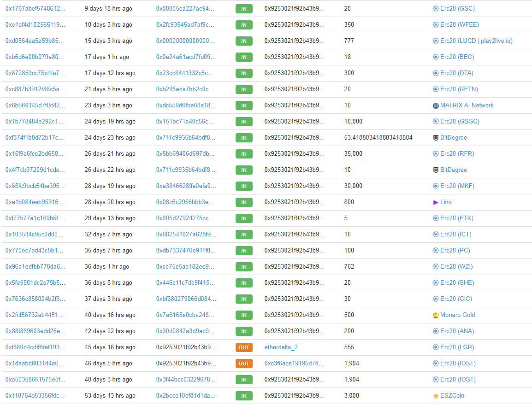Screen dimensions: 532x405
Task: Click the ESZCoin token icon
Action: pos(436,396)
